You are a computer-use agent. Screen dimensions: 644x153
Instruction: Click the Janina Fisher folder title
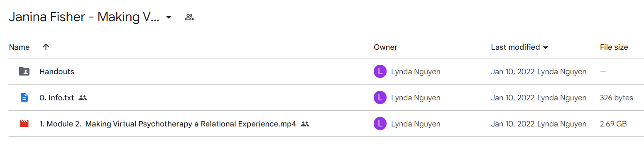(84, 17)
